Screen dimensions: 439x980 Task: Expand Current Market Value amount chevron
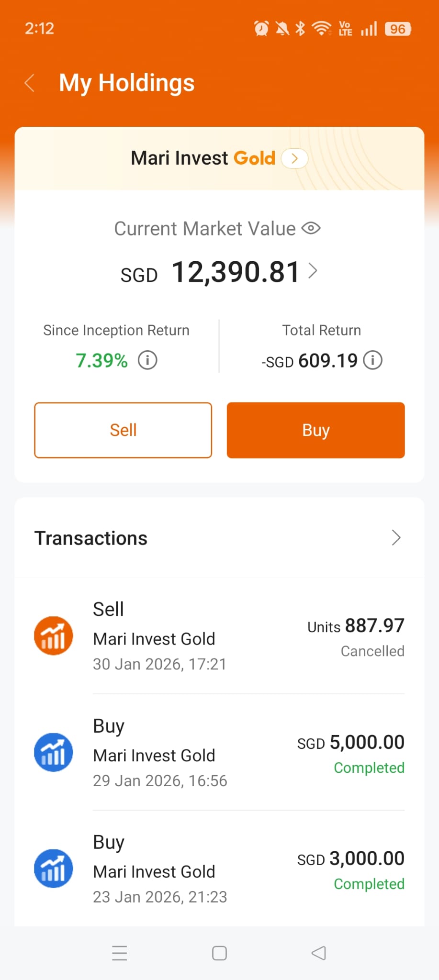point(313,271)
